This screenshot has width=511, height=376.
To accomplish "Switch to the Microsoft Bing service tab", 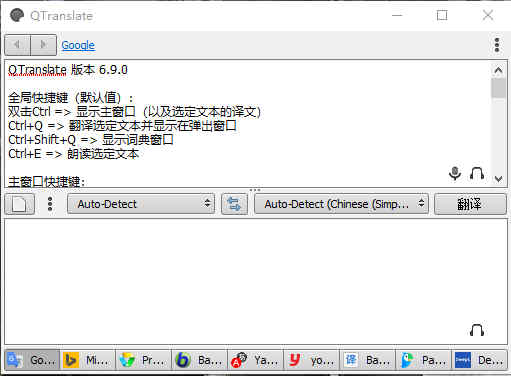I will (88, 360).
